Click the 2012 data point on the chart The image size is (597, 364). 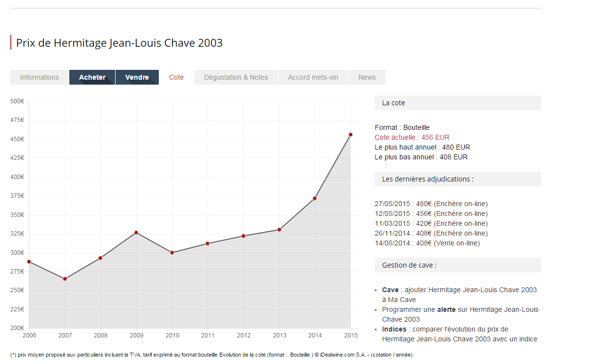[x=243, y=236]
